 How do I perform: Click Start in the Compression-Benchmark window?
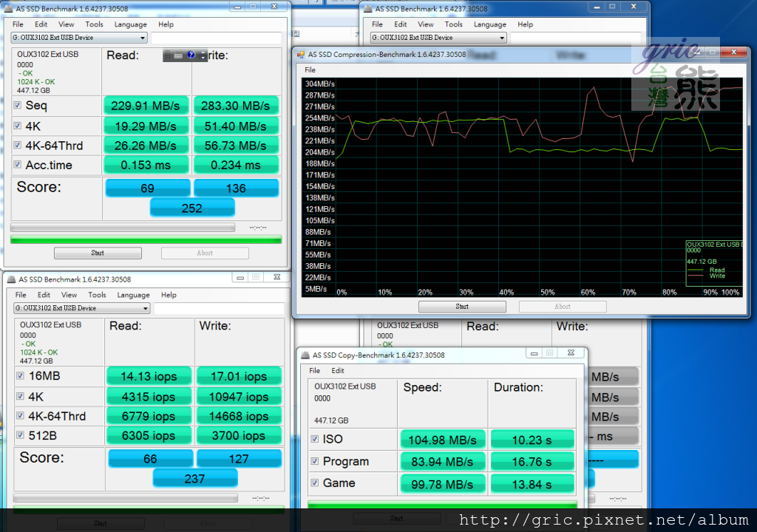pyautogui.click(x=462, y=307)
